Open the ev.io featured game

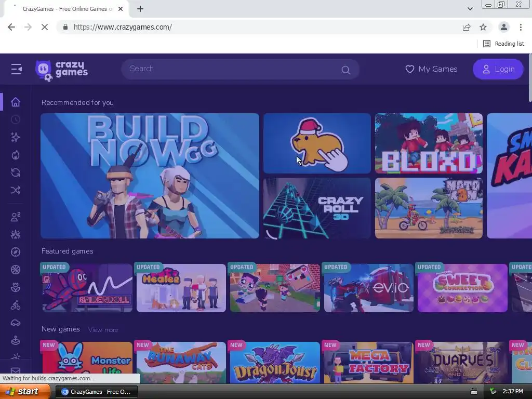[368, 288]
